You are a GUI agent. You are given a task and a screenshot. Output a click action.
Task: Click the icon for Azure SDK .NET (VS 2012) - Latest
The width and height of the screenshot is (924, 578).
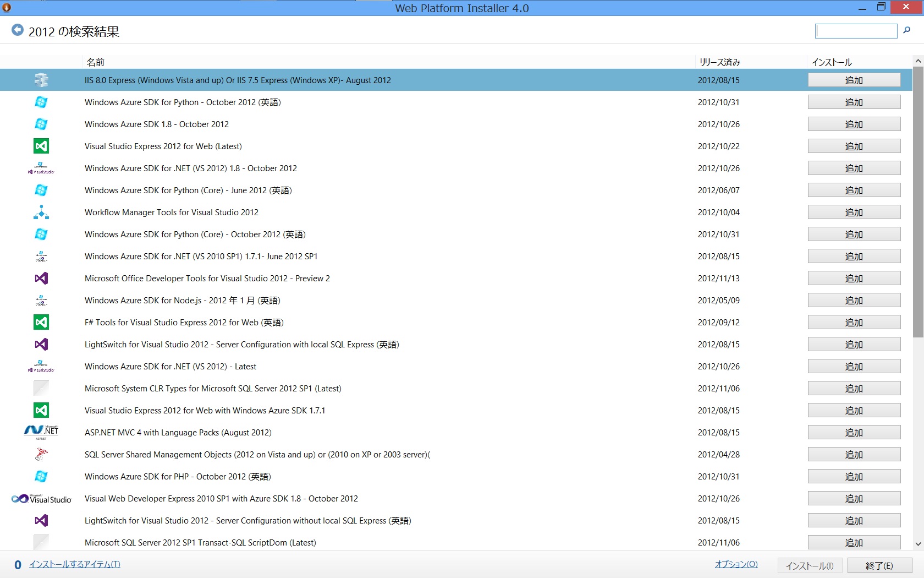[41, 367]
